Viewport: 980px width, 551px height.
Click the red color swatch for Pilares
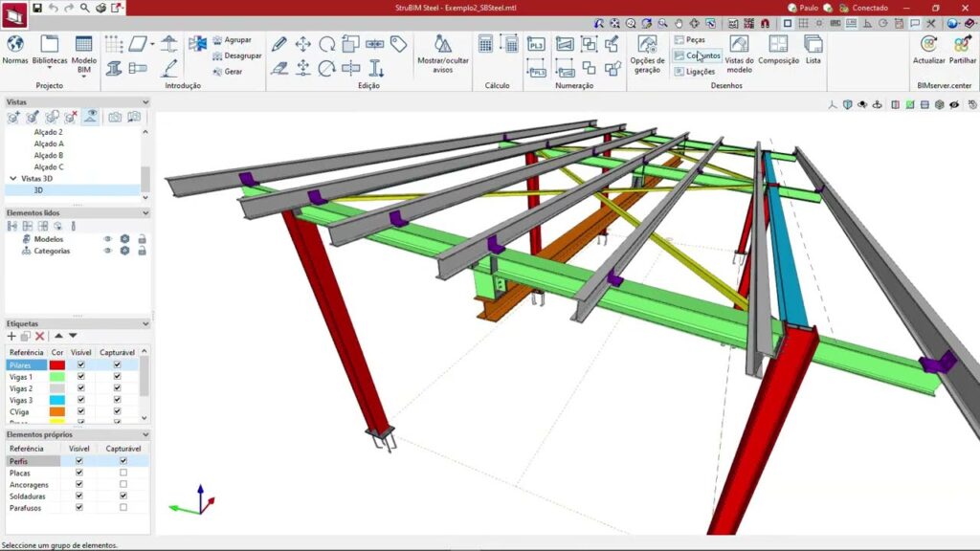[57, 364]
